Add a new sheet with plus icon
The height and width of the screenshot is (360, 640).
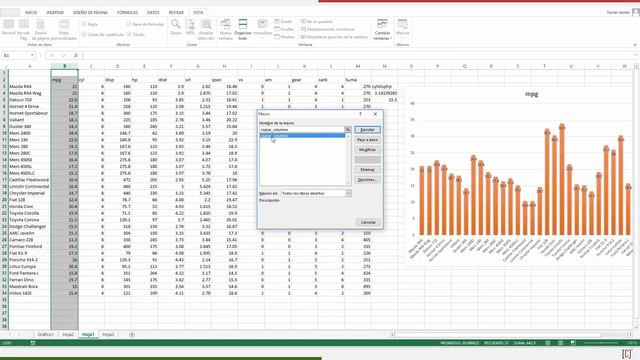tap(132, 335)
